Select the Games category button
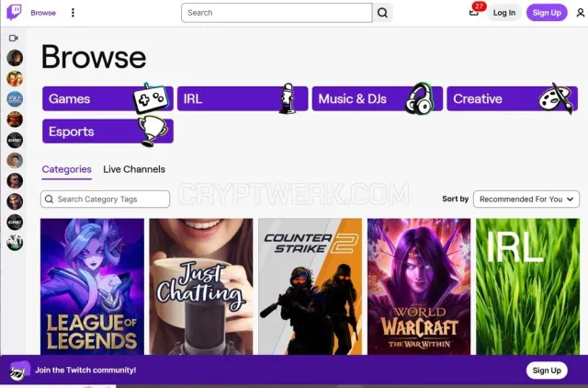Viewport: 588px width, 388px height. click(107, 98)
